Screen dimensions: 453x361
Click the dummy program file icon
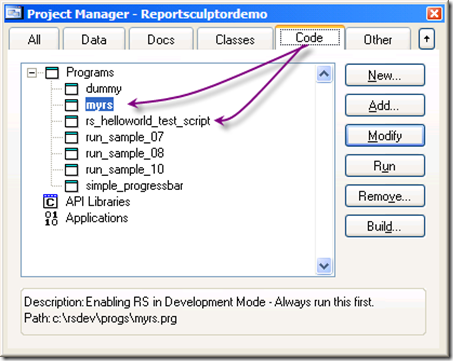pyautogui.click(x=71, y=89)
